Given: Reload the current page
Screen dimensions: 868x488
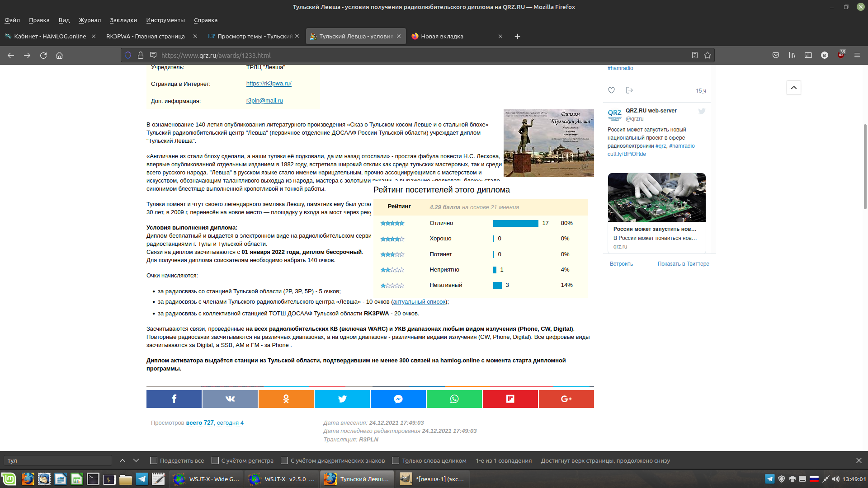Looking at the screenshot, I should (43, 55).
